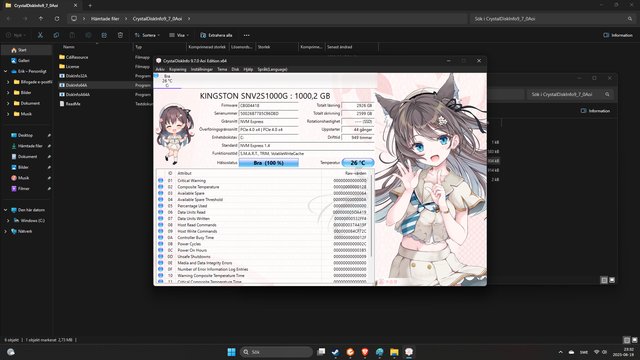Click the search box Sök i CrystalDiskInfo9_7_0Aoi
This screenshot has height=360, width=640.
[x=553, y=19]
